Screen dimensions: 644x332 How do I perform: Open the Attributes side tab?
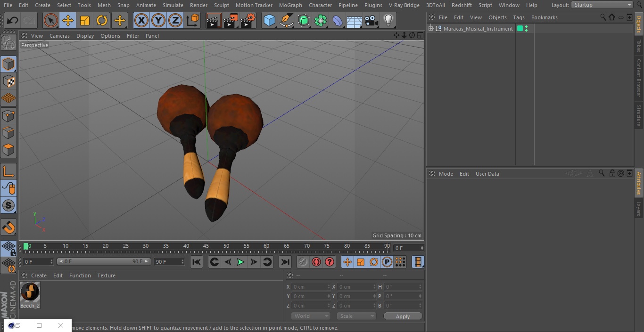(639, 183)
